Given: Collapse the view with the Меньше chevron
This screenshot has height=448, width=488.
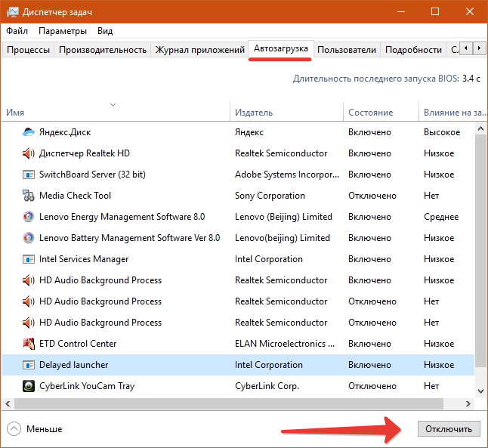Looking at the screenshot, I should pyautogui.click(x=14, y=428).
